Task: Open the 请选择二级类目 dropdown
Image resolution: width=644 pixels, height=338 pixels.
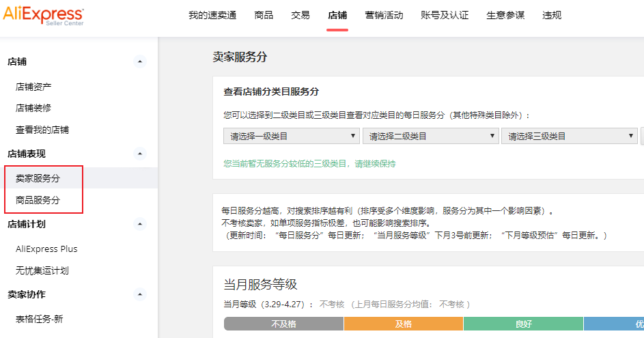Action: click(x=431, y=136)
